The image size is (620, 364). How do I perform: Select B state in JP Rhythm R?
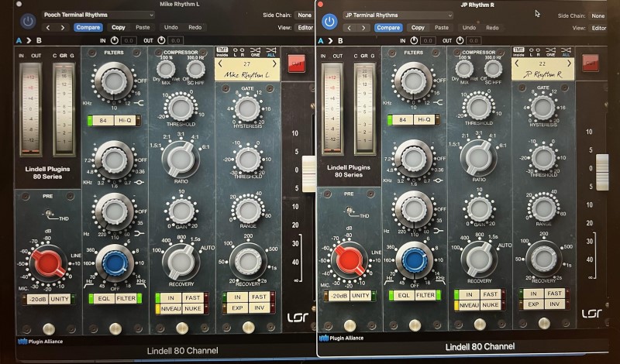coord(340,41)
